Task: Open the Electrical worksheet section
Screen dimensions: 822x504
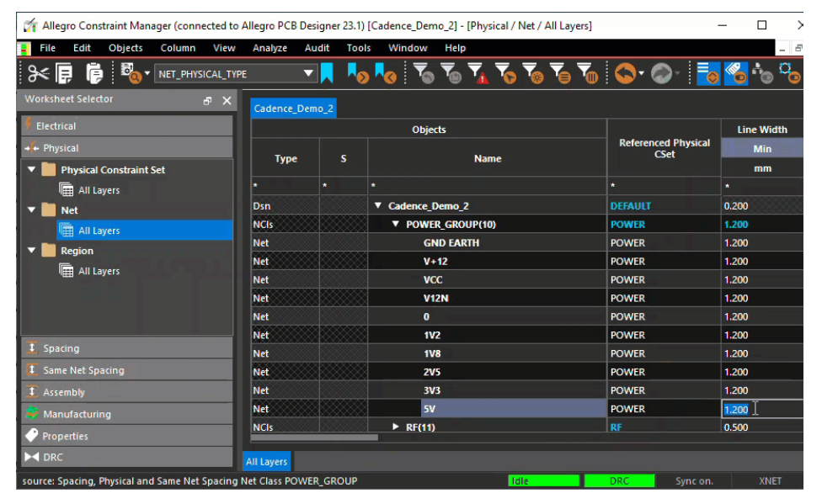Action: pos(127,125)
